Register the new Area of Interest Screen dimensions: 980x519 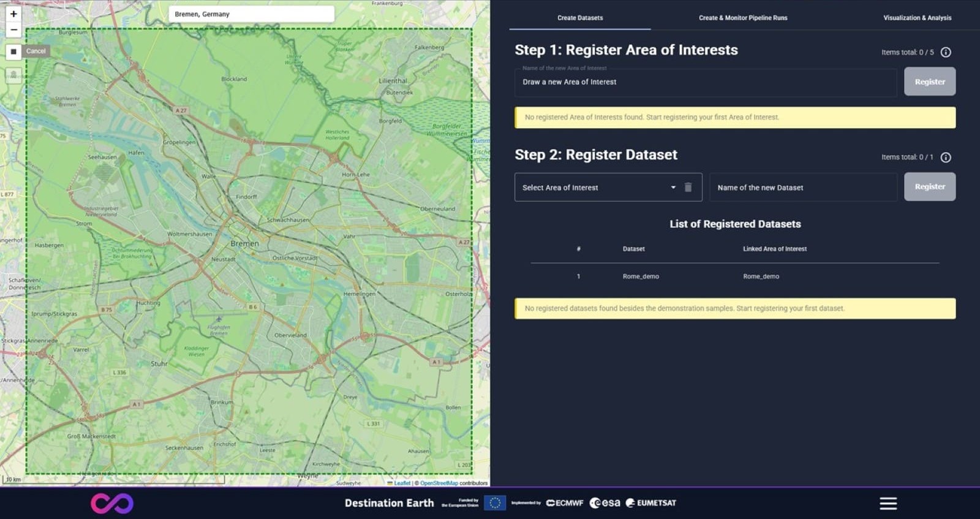(x=929, y=82)
